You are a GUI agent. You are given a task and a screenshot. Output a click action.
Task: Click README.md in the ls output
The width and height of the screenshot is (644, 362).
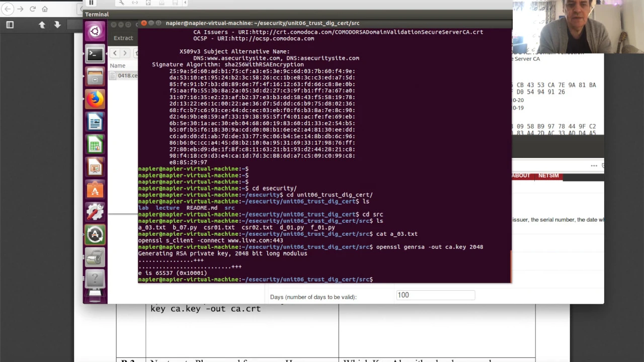click(202, 208)
